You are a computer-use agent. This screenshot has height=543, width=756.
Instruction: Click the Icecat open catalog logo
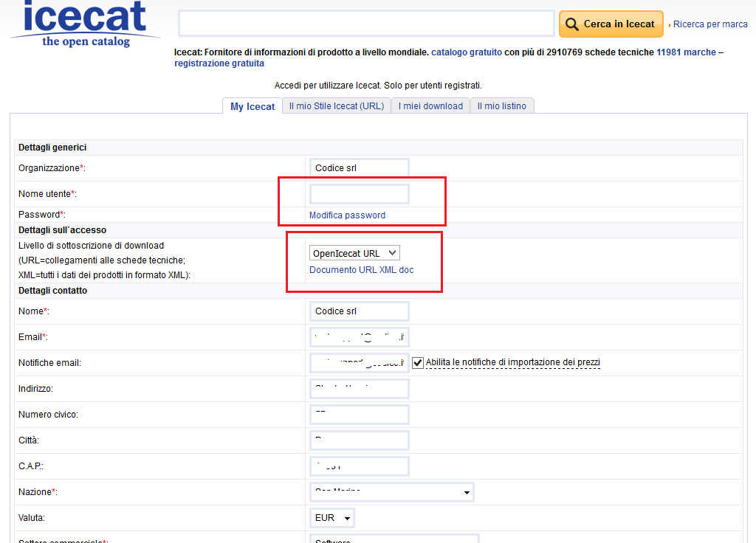tap(86, 23)
